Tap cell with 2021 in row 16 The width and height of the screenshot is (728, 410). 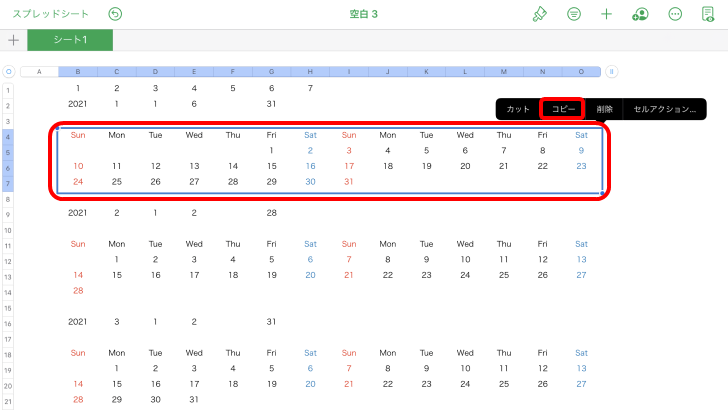[78, 321]
